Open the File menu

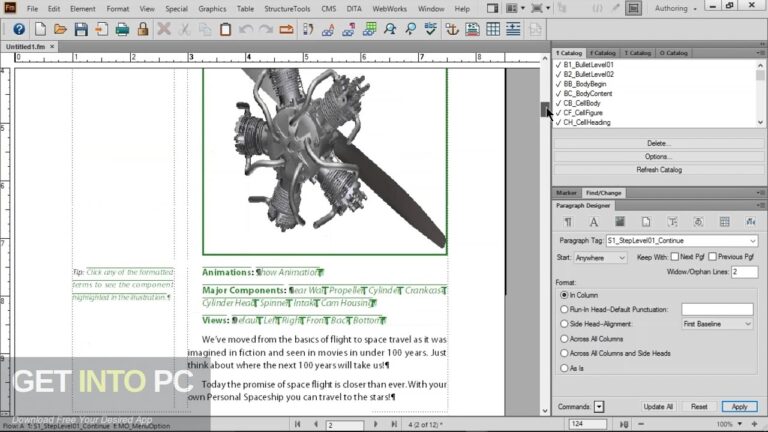pos(32,9)
